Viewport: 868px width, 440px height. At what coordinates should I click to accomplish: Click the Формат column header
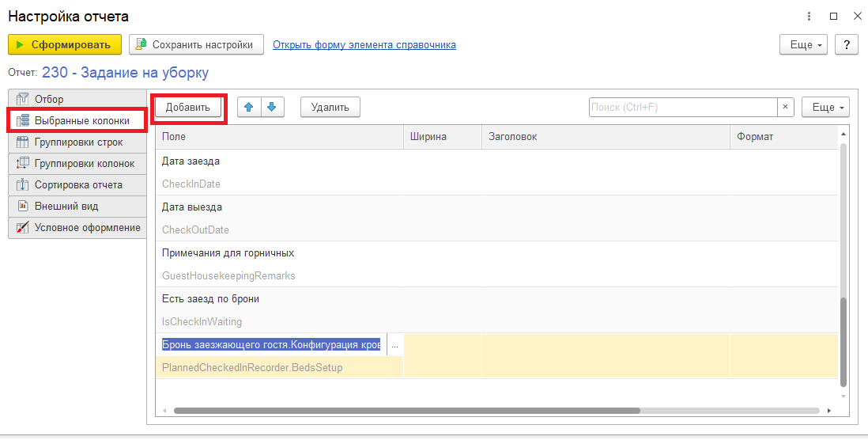point(784,137)
